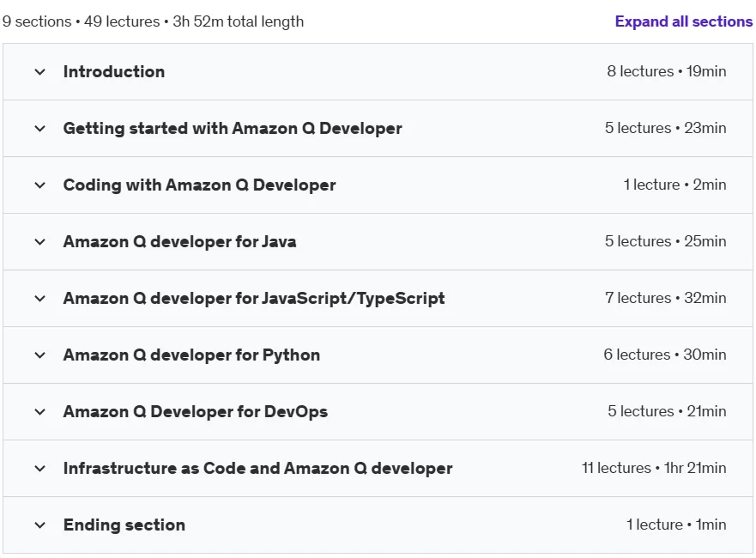Click the '7 lectures • 32min' text
Screen dimensions: 756x558
(665, 298)
